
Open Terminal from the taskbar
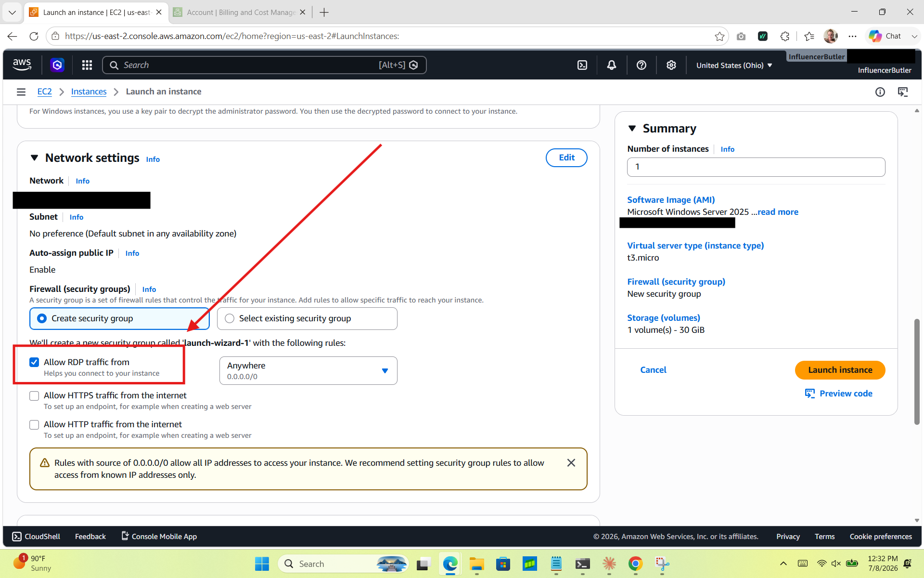click(582, 564)
